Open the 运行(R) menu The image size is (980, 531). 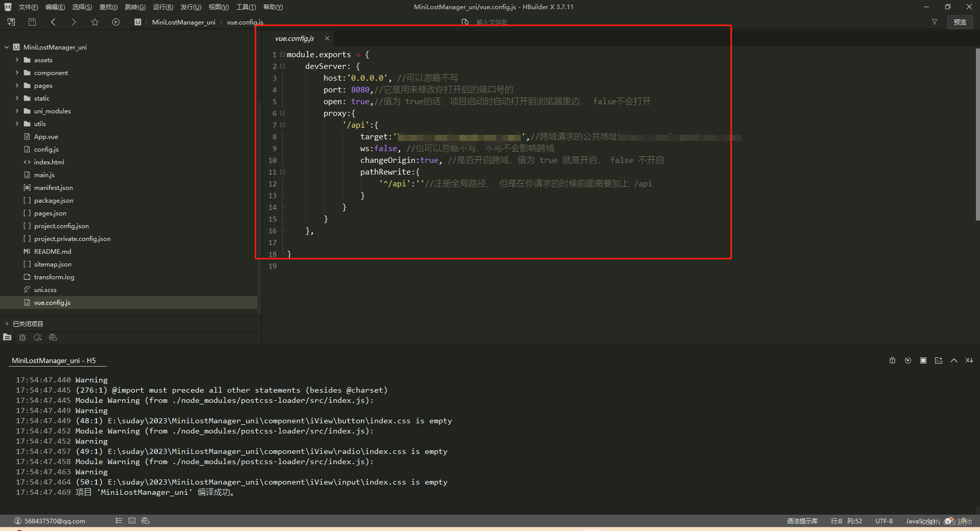[x=163, y=7]
